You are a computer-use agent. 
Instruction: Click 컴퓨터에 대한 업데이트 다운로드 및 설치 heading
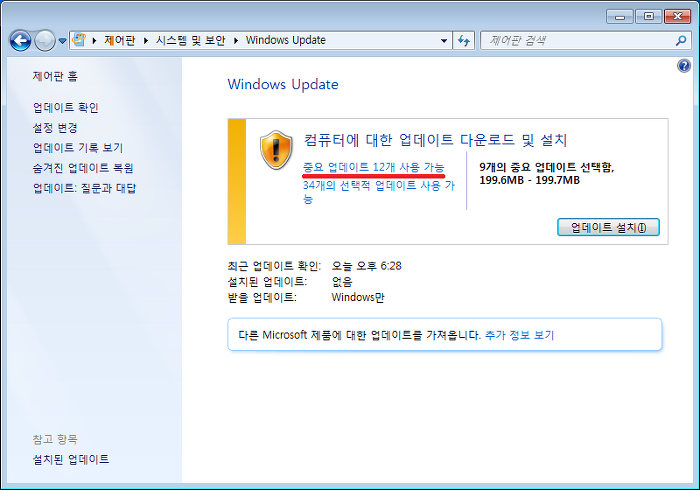click(435, 140)
